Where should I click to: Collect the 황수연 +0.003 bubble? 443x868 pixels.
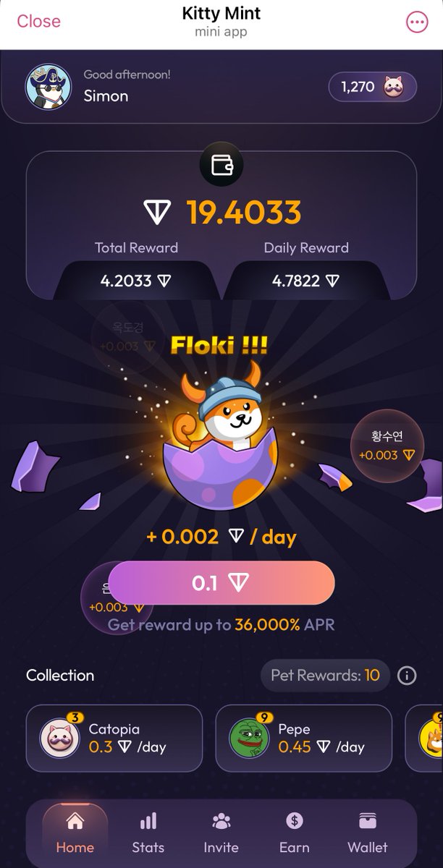pyautogui.click(x=386, y=445)
